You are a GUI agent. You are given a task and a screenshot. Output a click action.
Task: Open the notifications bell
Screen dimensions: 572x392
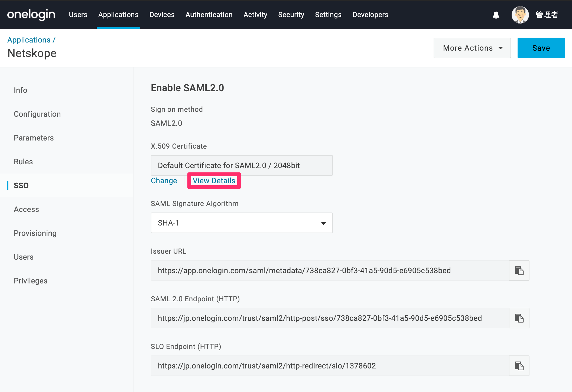[496, 15]
